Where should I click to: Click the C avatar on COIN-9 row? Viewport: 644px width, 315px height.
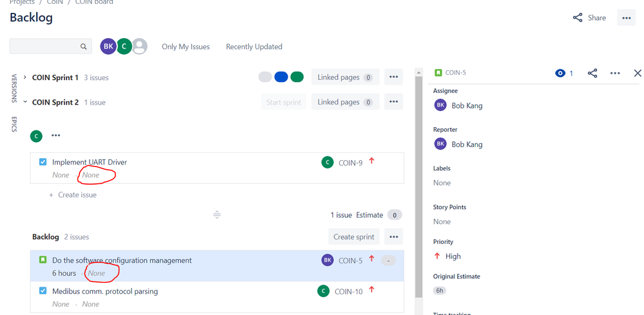click(x=327, y=163)
